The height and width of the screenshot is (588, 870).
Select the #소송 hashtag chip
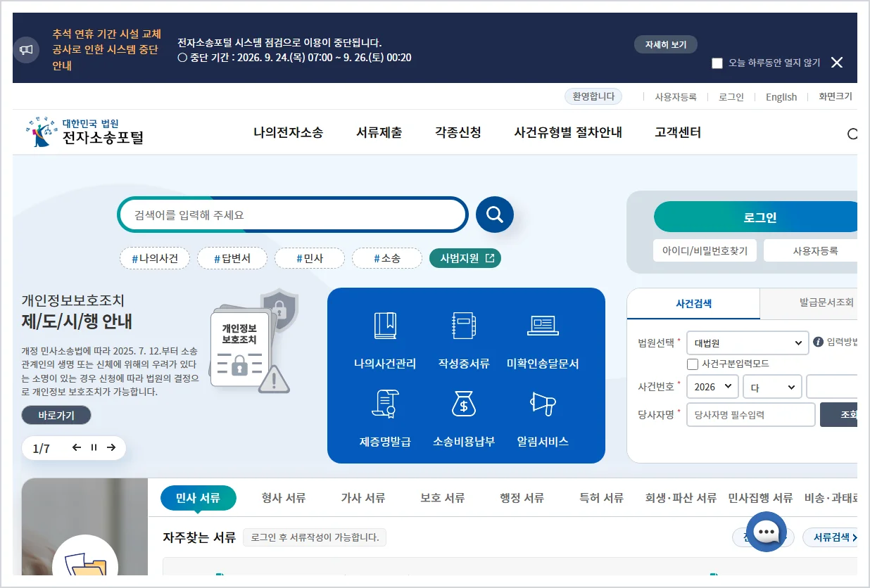click(387, 258)
